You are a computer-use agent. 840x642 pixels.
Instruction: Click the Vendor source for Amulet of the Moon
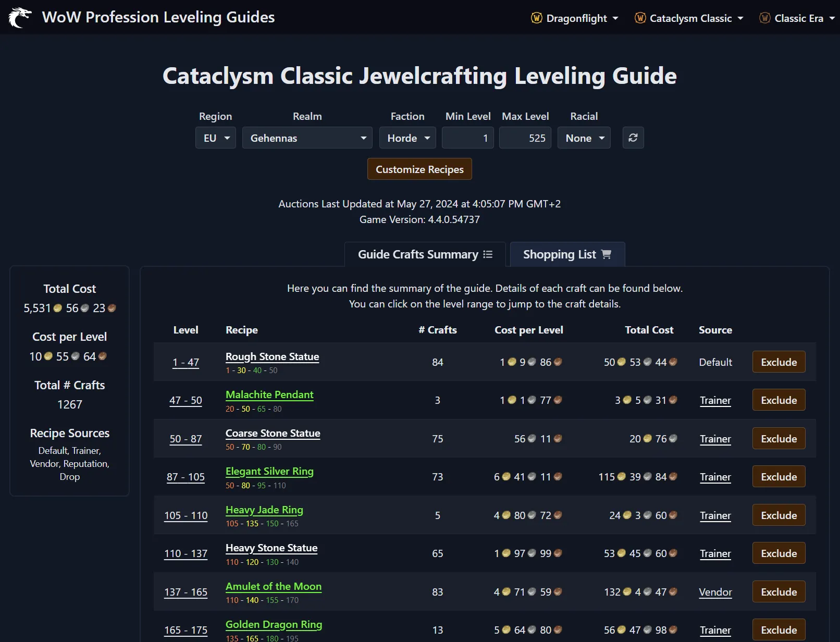pos(715,592)
